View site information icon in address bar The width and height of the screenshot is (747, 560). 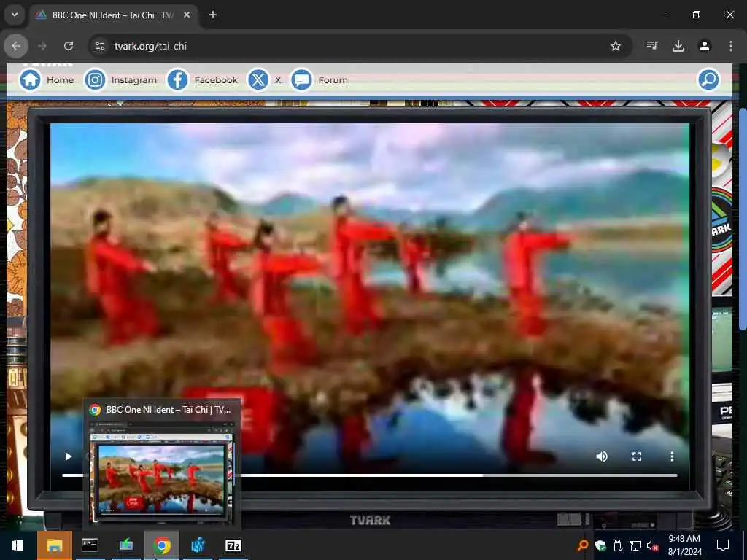100,46
